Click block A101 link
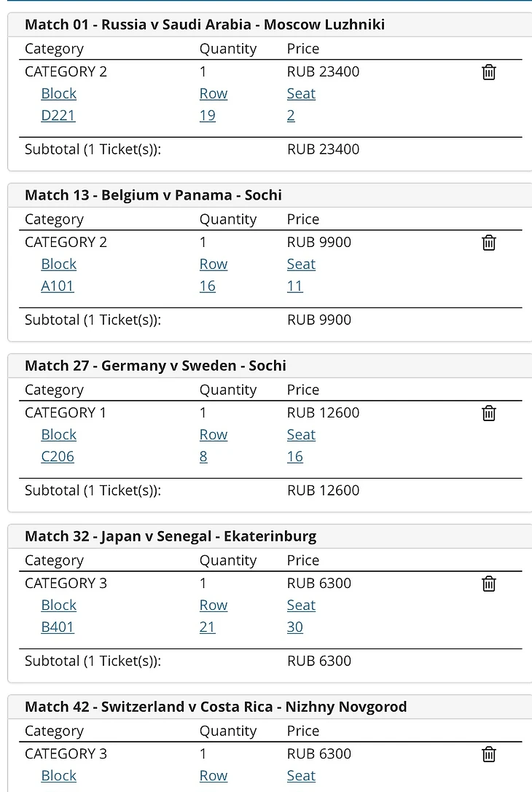Image resolution: width=532 pixels, height=792 pixels. 58,286
